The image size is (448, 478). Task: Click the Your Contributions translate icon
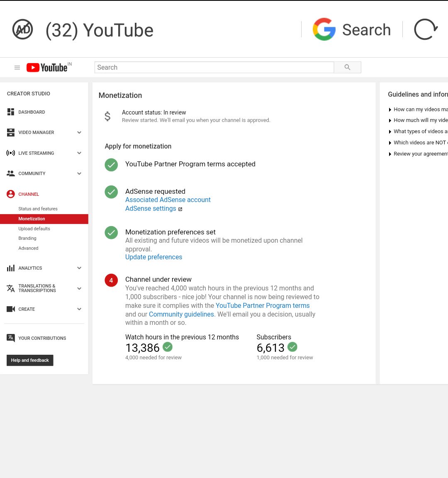tap(11, 338)
